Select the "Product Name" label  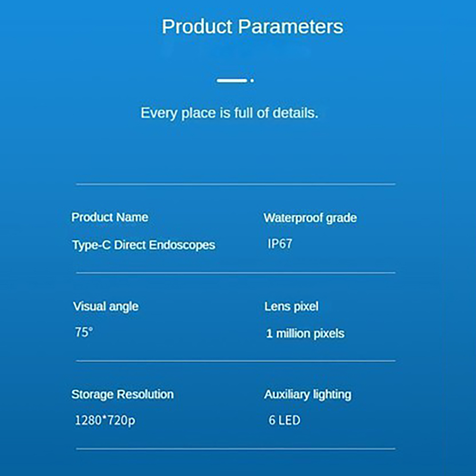point(110,217)
